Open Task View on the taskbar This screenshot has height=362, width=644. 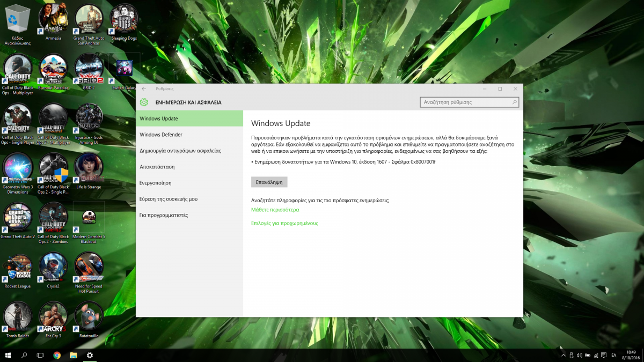pos(40,355)
